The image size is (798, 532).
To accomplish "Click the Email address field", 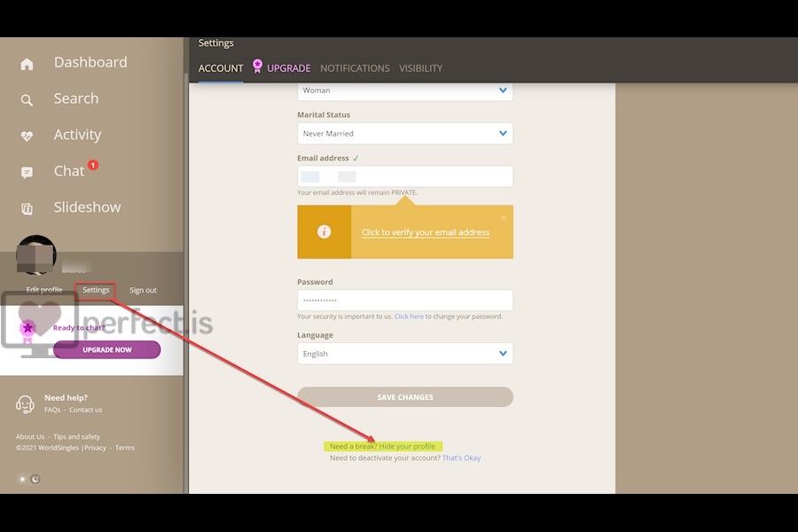I will [x=405, y=176].
